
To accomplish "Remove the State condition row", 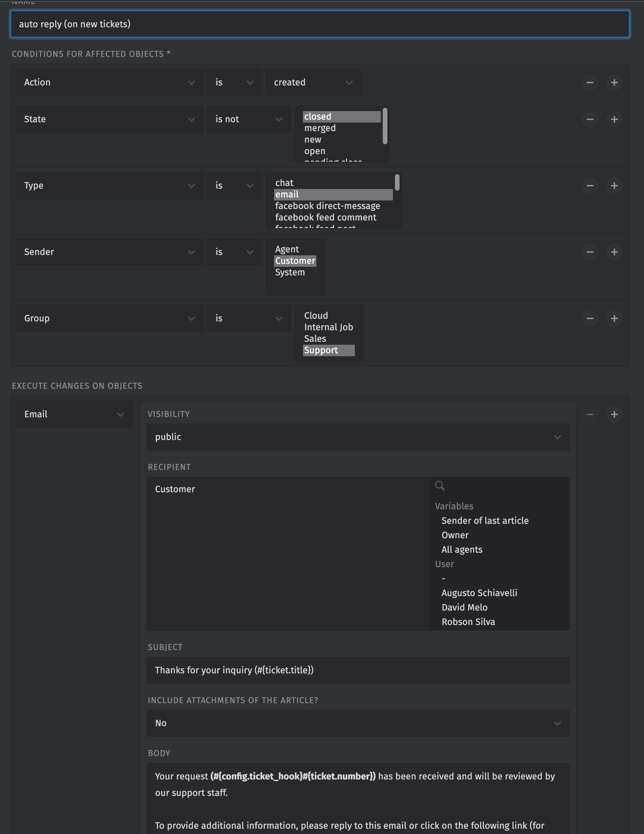I will pyautogui.click(x=590, y=119).
